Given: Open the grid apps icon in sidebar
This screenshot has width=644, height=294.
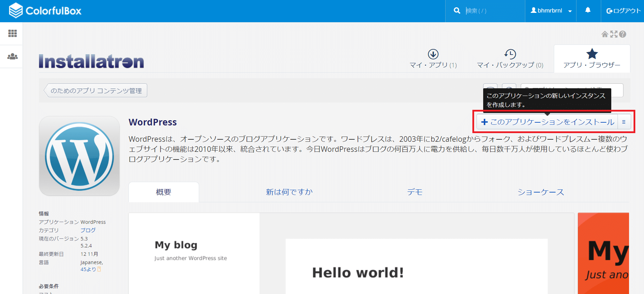Looking at the screenshot, I should [13, 33].
